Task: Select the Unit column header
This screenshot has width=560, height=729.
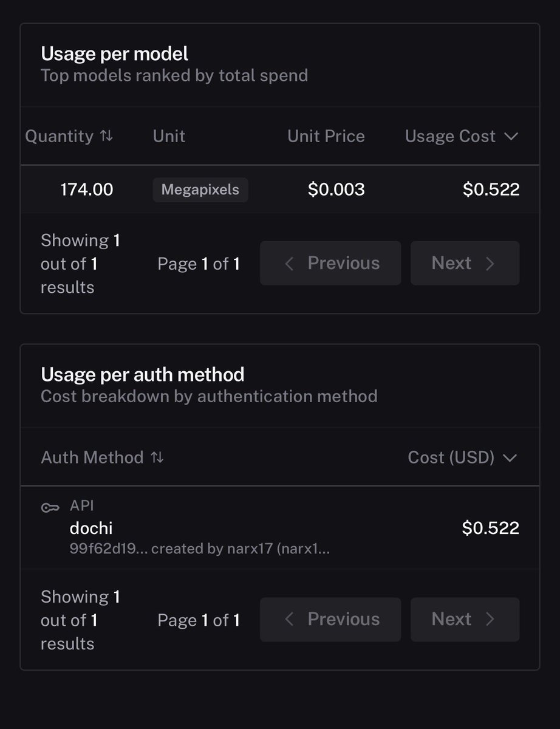Action: pyautogui.click(x=169, y=136)
